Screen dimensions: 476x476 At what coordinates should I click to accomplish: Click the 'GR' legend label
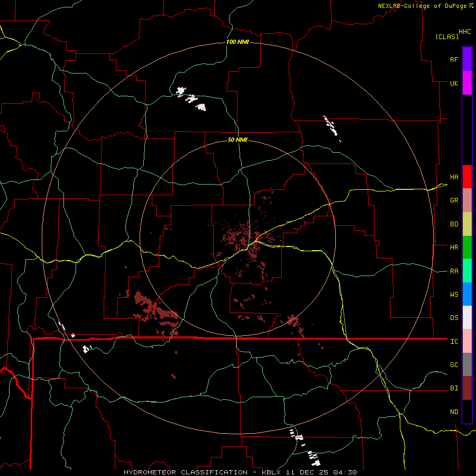pyautogui.click(x=454, y=200)
